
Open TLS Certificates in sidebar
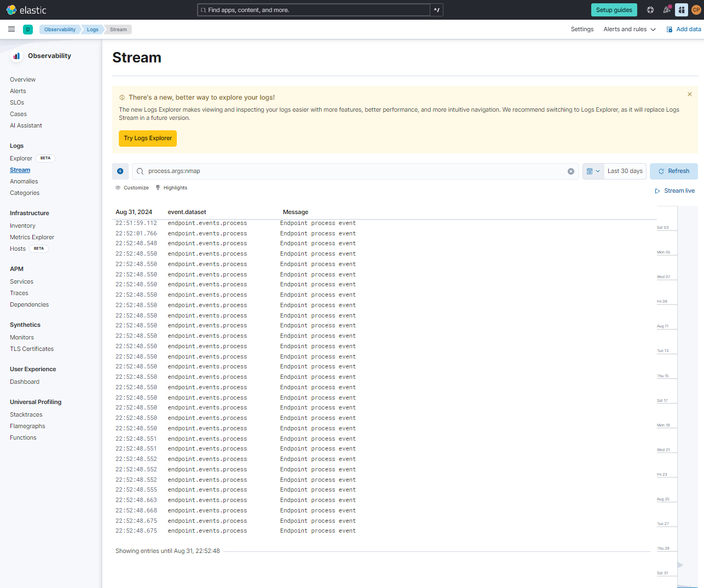(32, 349)
